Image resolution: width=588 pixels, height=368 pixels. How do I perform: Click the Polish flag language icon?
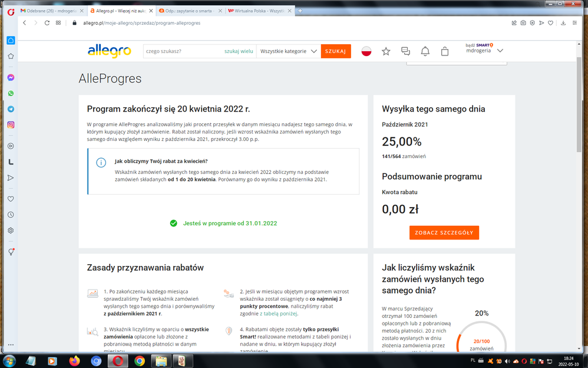pyautogui.click(x=366, y=51)
